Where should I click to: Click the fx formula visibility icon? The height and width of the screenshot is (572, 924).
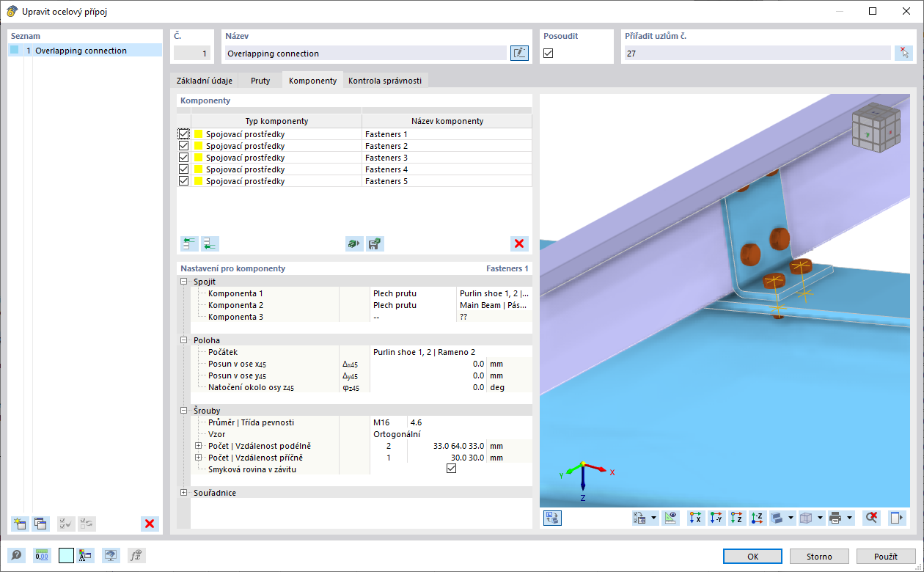[136, 556]
